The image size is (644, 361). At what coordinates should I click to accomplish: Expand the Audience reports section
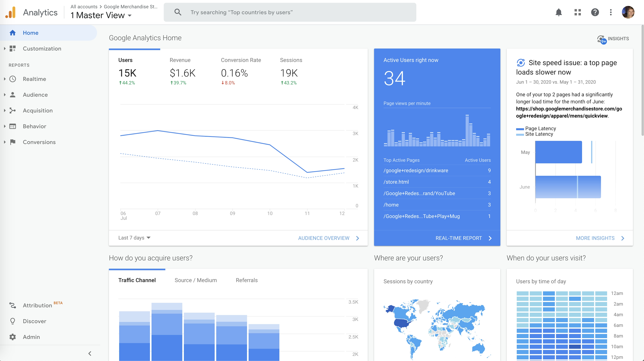pyautogui.click(x=35, y=95)
